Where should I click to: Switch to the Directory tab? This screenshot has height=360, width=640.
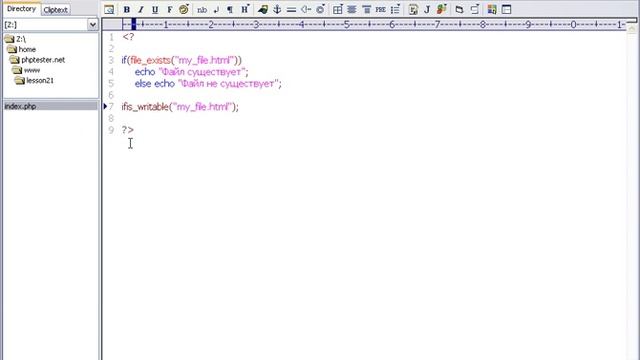click(22, 9)
